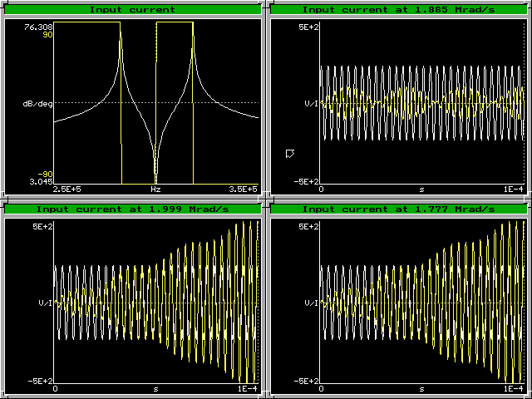Click the 0 time origin in 1.885 Mrad/s plot

click(x=322, y=190)
